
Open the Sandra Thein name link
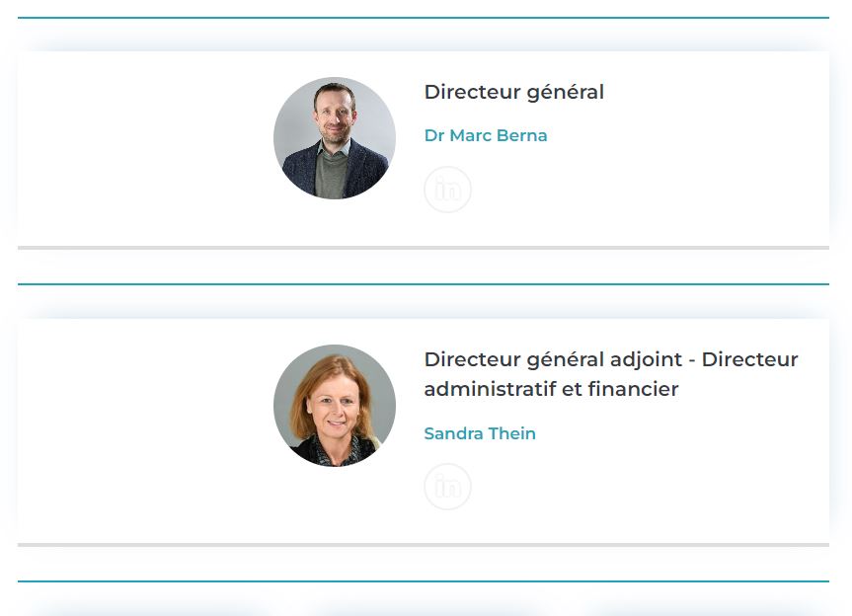(x=480, y=433)
